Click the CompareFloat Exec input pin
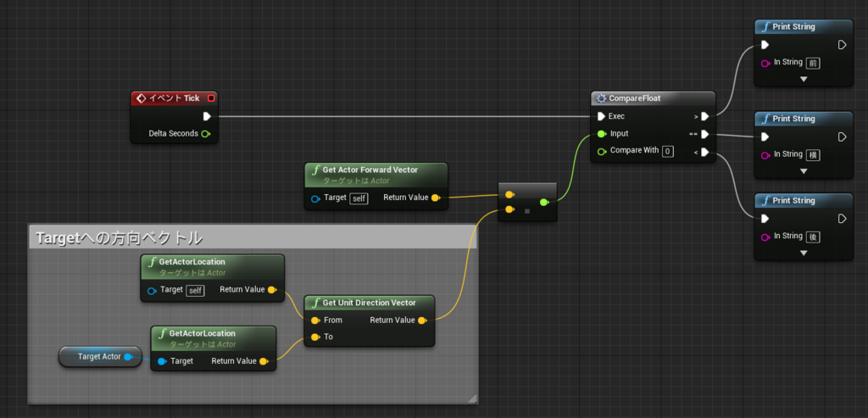The height and width of the screenshot is (418, 868). click(x=601, y=116)
